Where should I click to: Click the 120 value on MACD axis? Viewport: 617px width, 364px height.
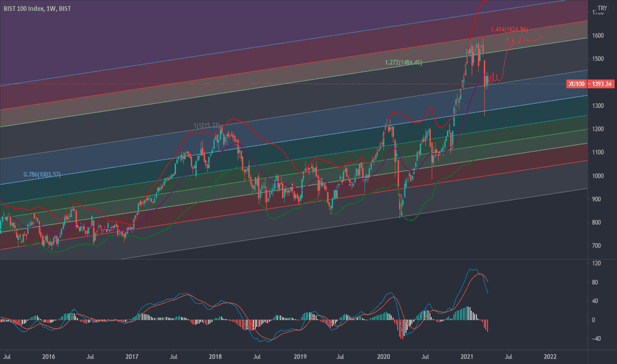tap(596, 263)
